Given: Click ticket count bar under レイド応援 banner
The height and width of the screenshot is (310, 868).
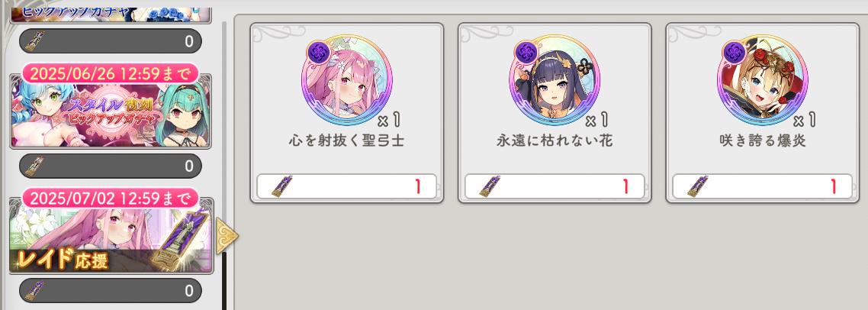Looking at the screenshot, I should point(111,290).
